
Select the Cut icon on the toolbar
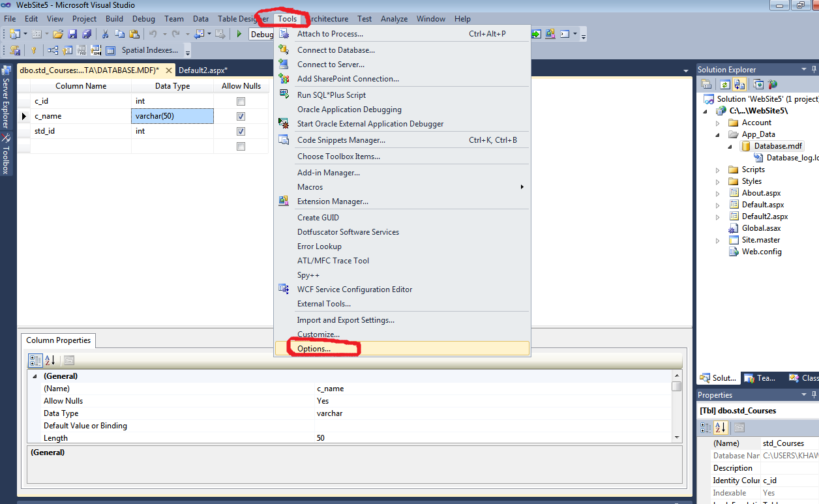click(104, 34)
